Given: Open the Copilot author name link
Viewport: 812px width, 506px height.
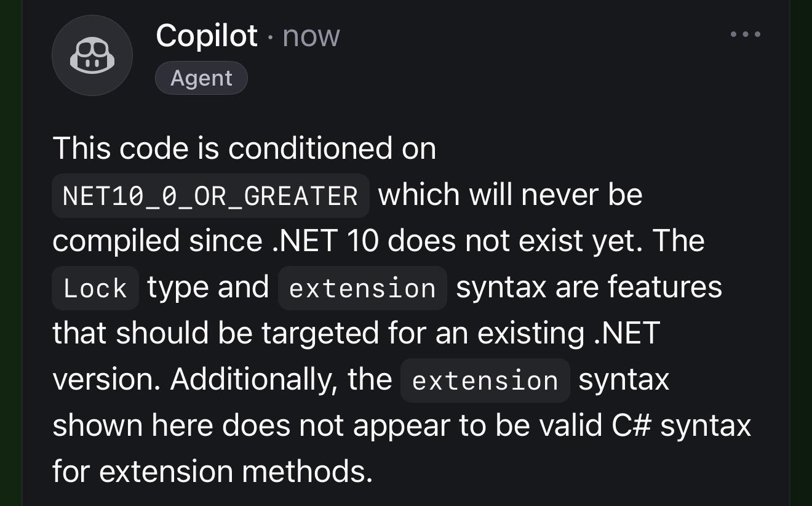Looking at the screenshot, I should pyautogui.click(x=207, y=35).
